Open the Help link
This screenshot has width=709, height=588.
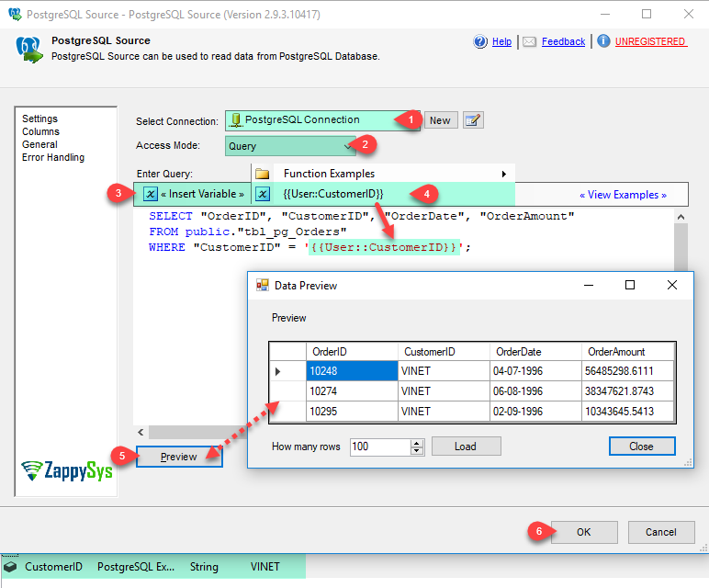click(502, 41)
